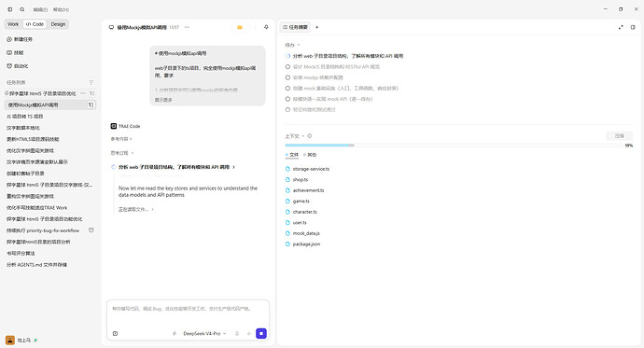Open more options for 探李星球 html5 子目录项目优化
Image resolution: width=644 pixels, height=348 pixels.
[x=83, y=93]
